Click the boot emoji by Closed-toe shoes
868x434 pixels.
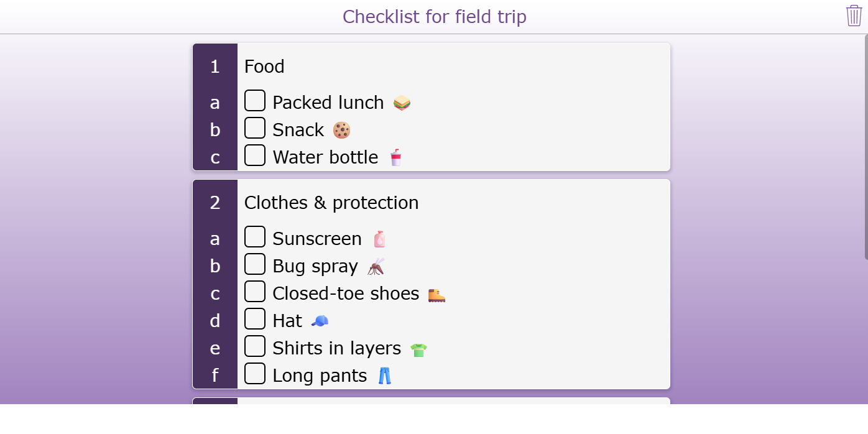click(x=436, y=294)
